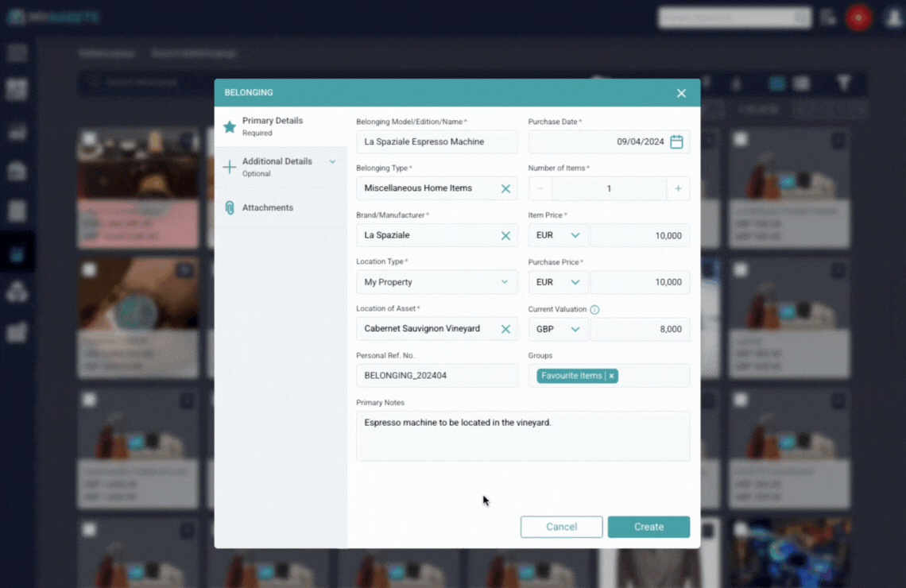This screenshot has height=588, width=906.
Task: Open Purchase Price currency dropdown
Action: click(558, 282)
